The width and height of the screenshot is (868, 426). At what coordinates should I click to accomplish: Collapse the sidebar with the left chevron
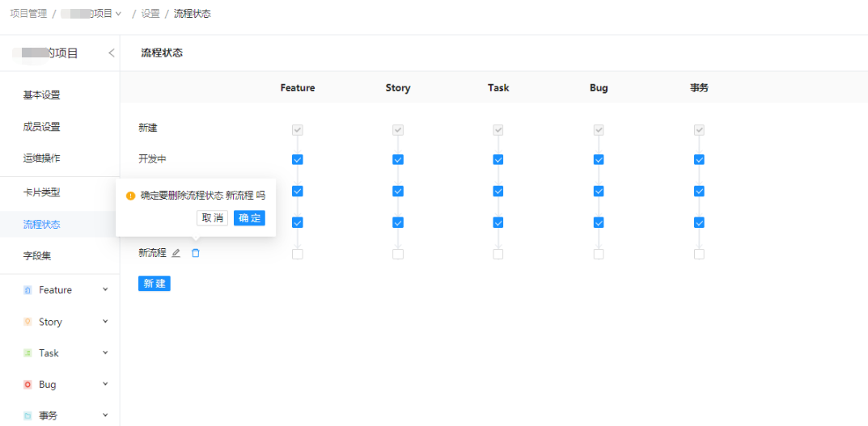[x=112, y=53]
